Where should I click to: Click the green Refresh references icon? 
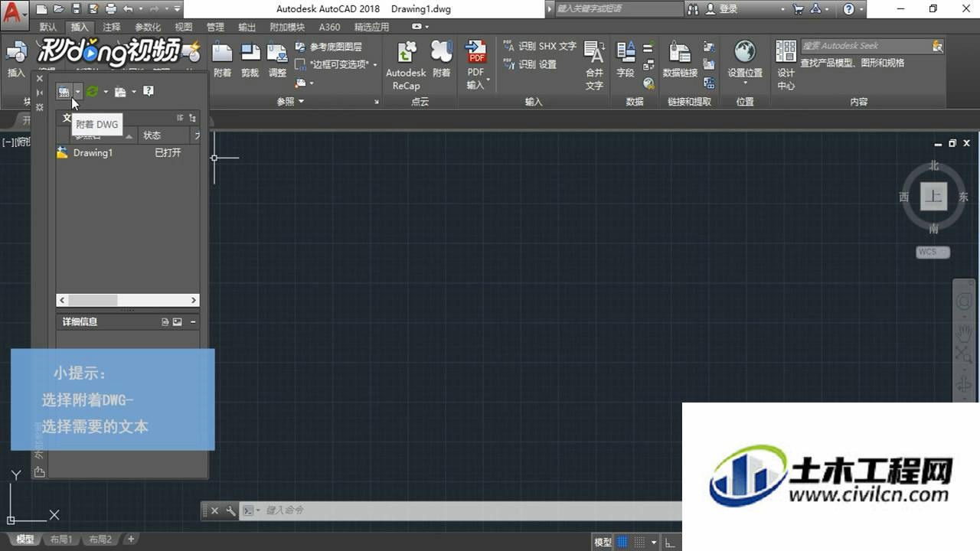92,91
